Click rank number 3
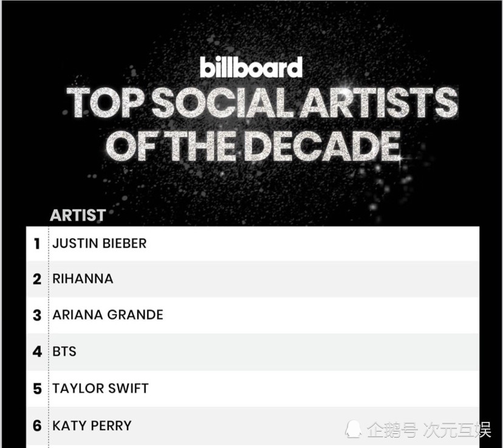The width and height of the screenshot is (503, 448). [37, 315]
